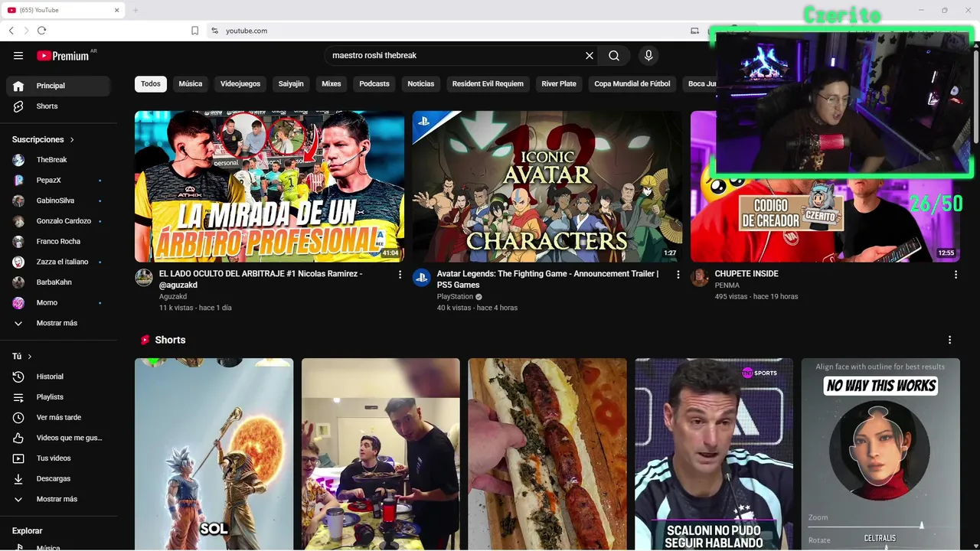
Task: Open Tus videos in sidebar
Action: click(x=58, y=458)
